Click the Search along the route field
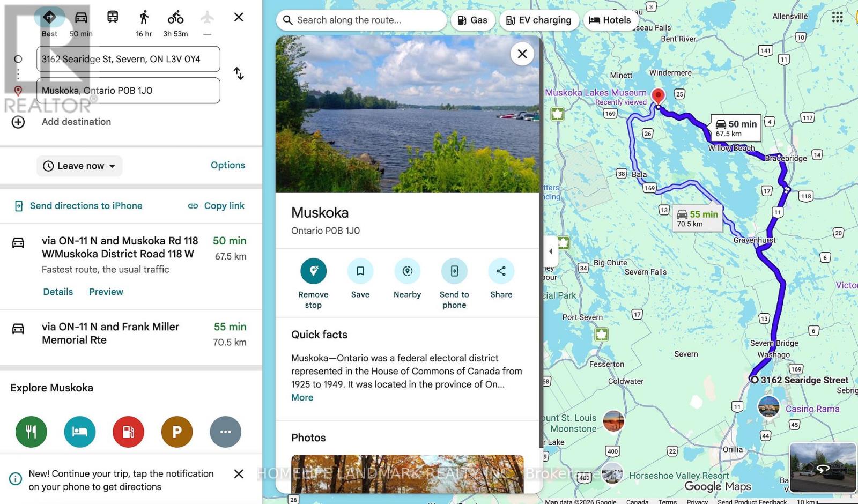858x504 pixels. 361,20
